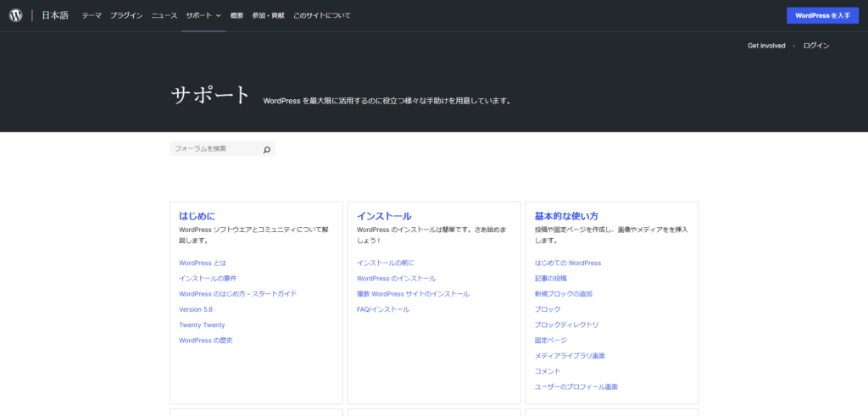Screen dimensions: 868x416
Task: Open the WordPress のインストール link
Action: point(397,278)
